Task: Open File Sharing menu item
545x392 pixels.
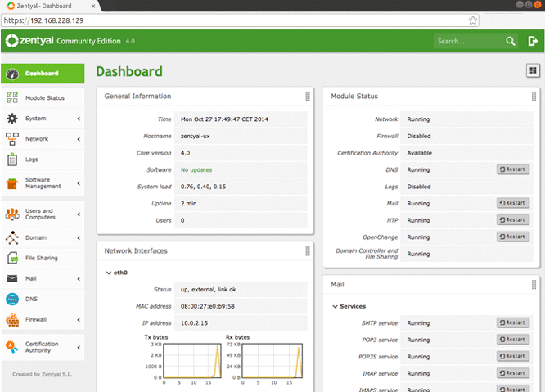Action: click(43, 259)
